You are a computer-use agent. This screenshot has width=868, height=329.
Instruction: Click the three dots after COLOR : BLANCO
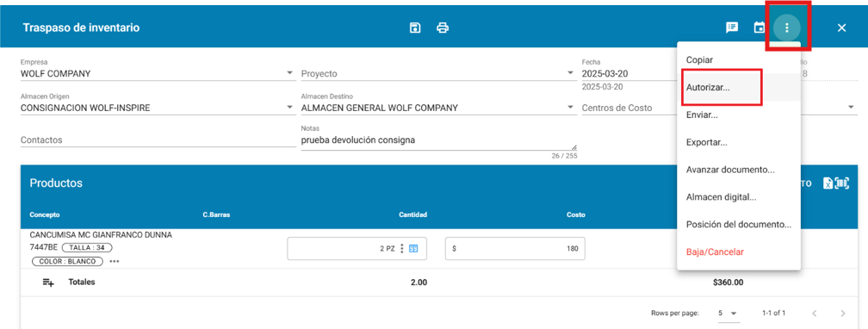click(x=114, y=262)
